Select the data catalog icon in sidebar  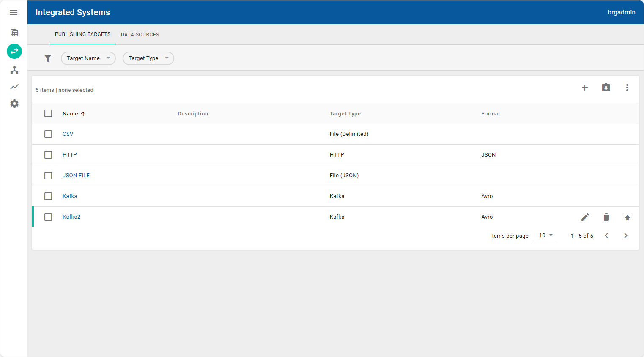(x=14, y=33)
